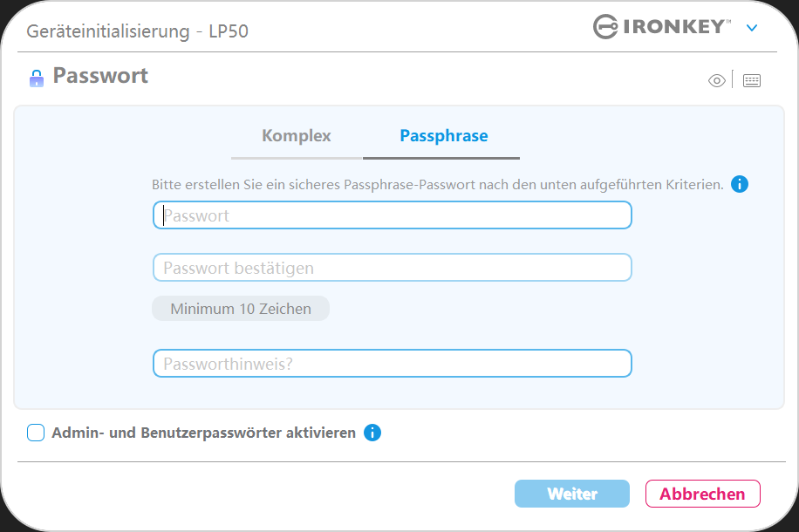Click the Admin- und Benutzerpasswörter aktivieren label
Screen dimensions: 799x532
click(x=204, y=433)
